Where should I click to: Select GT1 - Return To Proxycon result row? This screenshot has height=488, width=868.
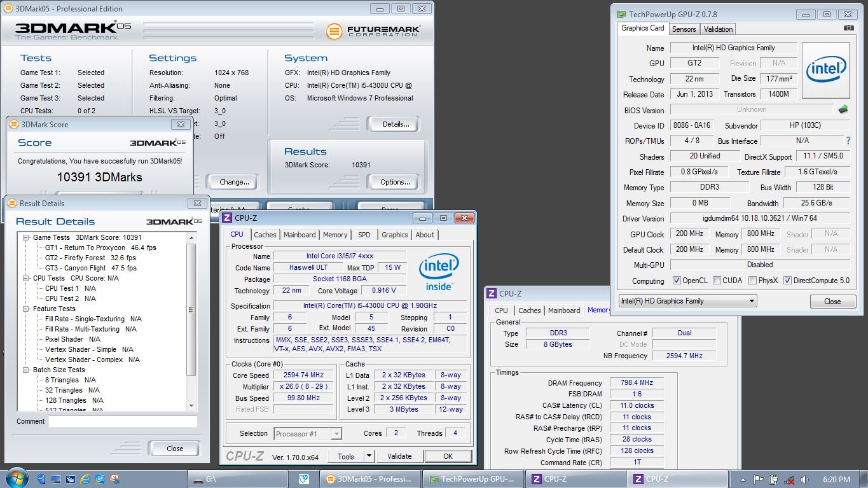pos(100,247)
